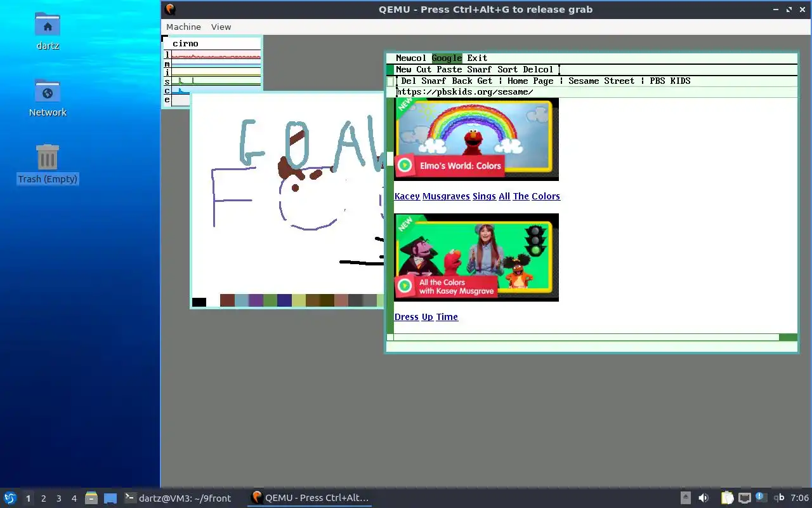Open the All the Colors with Kasey Musgrave thumbnail
This screenshot has width=812, height=508.
click(x=476, y=257)
